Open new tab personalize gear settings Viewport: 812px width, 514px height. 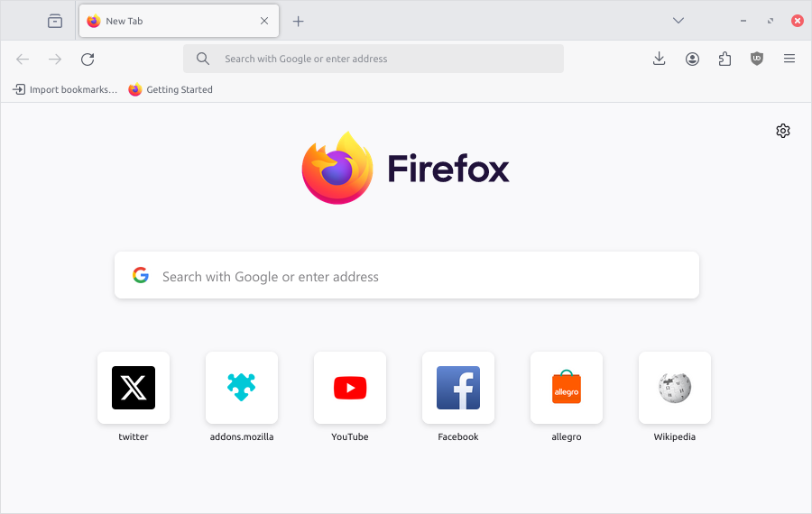(783, 131)
